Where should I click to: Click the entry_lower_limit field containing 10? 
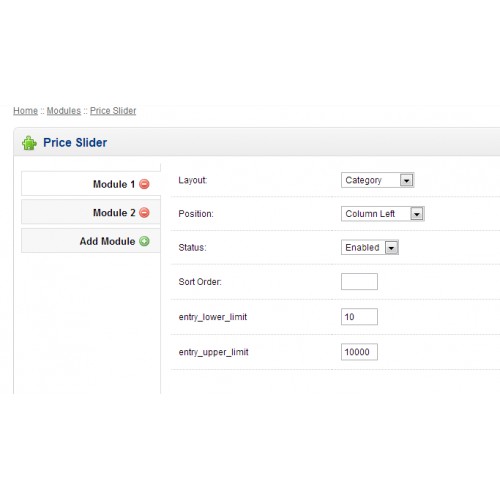pos(359,317)
